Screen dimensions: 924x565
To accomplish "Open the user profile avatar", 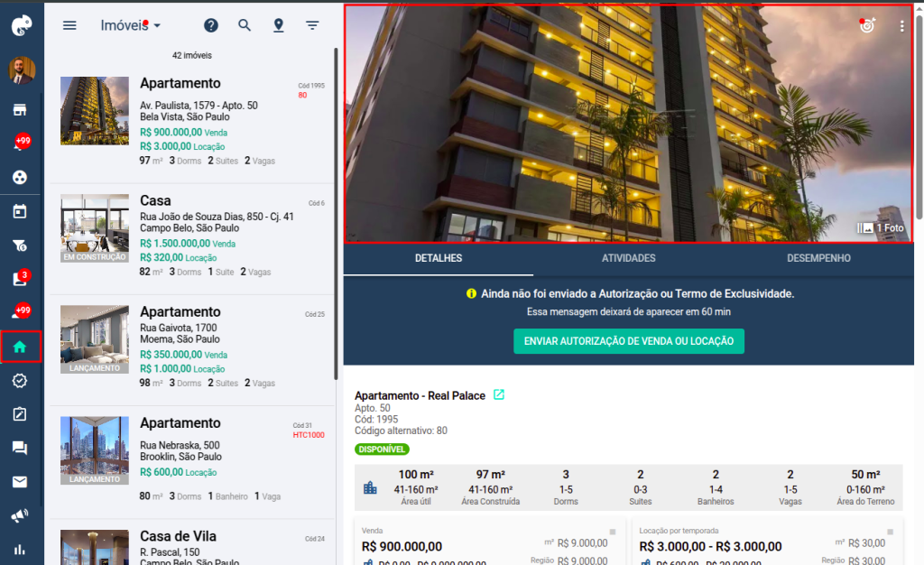I will click(x=22, y=70).
